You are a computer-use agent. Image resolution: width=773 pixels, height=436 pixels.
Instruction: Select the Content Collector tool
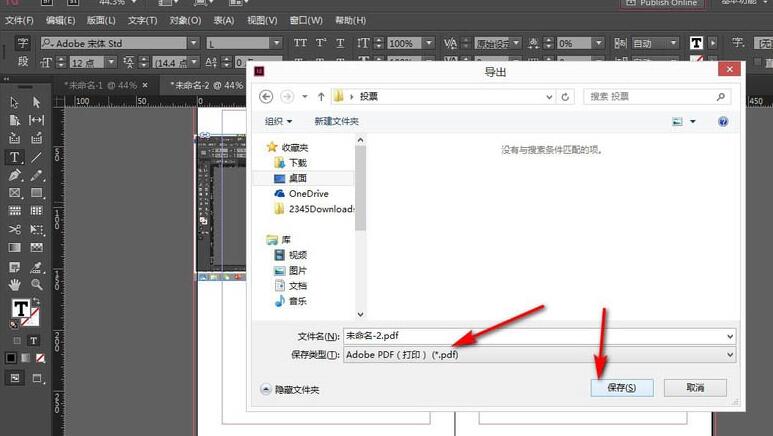pos(14,138)
